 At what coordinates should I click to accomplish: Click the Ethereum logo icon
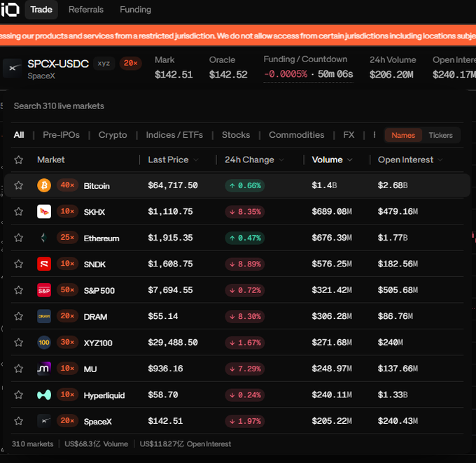click(44, 238)
